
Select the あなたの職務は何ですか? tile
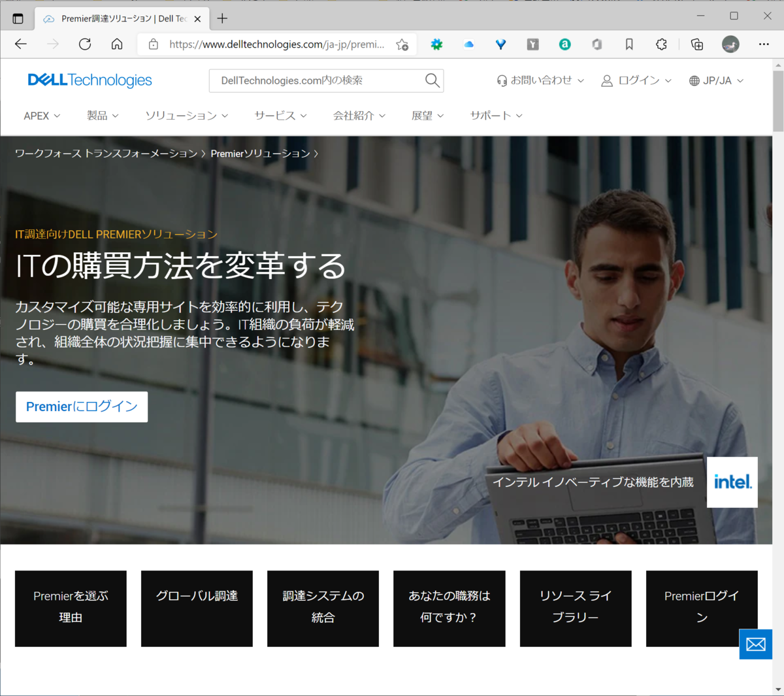[x=449, y=608]
